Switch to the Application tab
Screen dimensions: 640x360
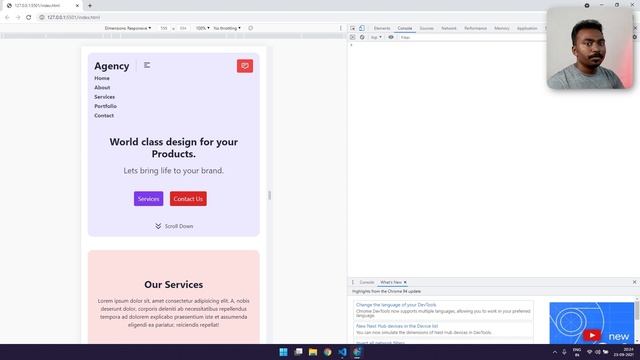tap(527, 28)
